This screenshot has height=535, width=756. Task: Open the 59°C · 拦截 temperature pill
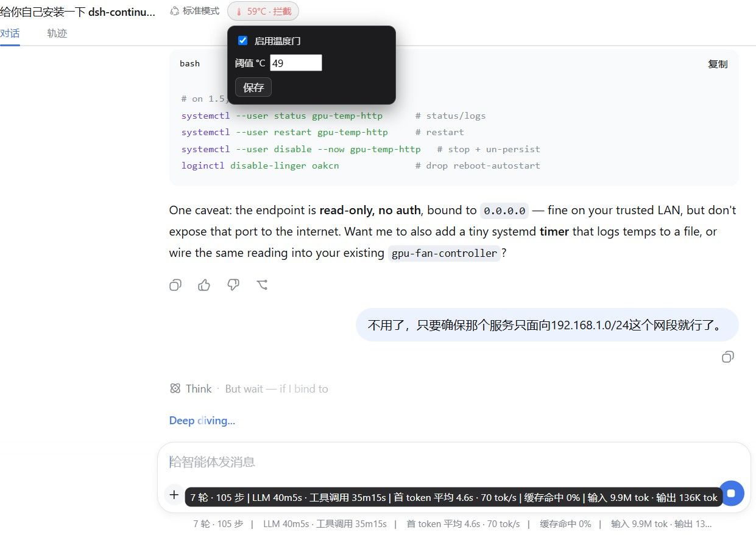(x=263, y=11)
